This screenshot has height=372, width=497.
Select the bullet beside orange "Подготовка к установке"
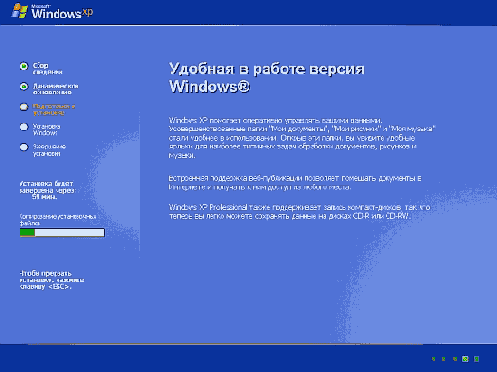point(24,107)
